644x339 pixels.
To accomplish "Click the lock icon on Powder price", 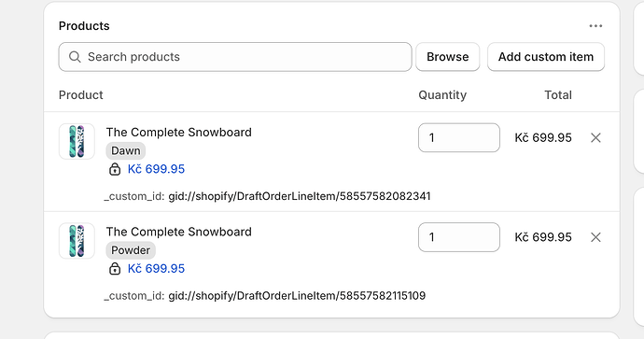I will tap(115, 268).
